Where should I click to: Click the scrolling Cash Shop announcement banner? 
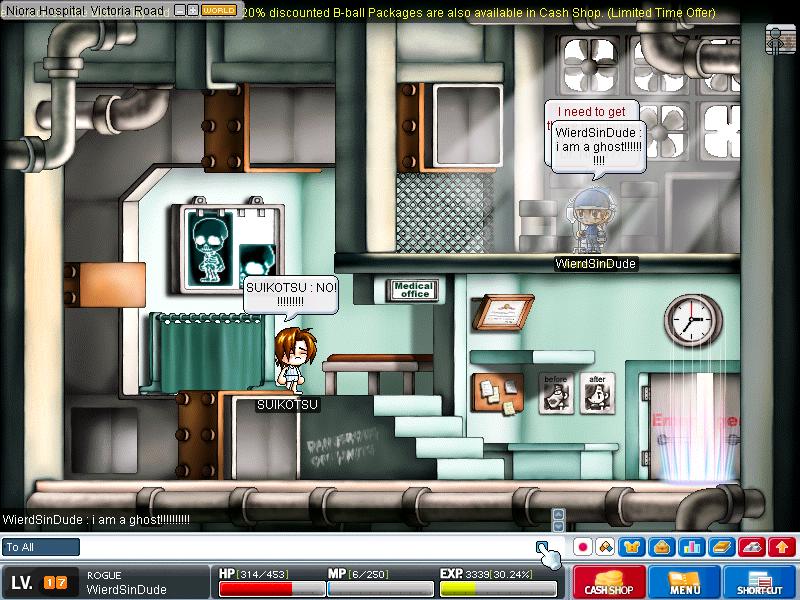[479, 13]
